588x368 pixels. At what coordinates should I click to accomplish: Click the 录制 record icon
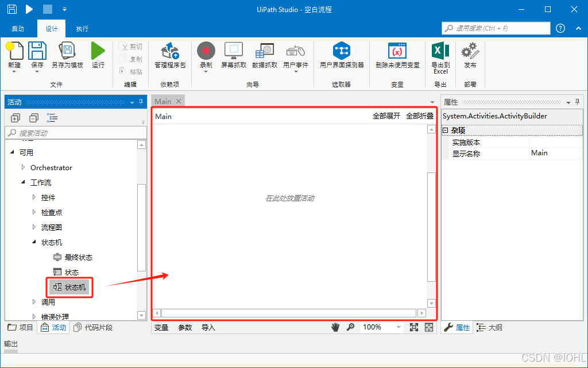pos(206,51)
